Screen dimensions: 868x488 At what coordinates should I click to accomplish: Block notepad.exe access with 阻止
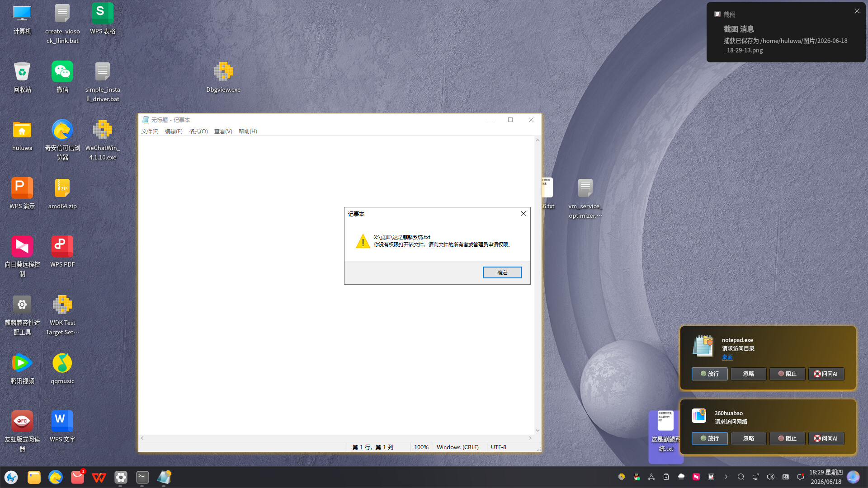point(787,374)
